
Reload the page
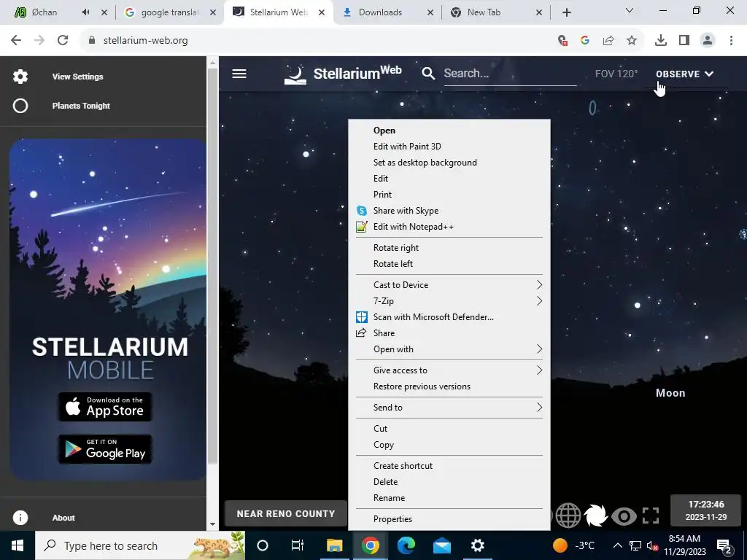(x=63, y=41)
